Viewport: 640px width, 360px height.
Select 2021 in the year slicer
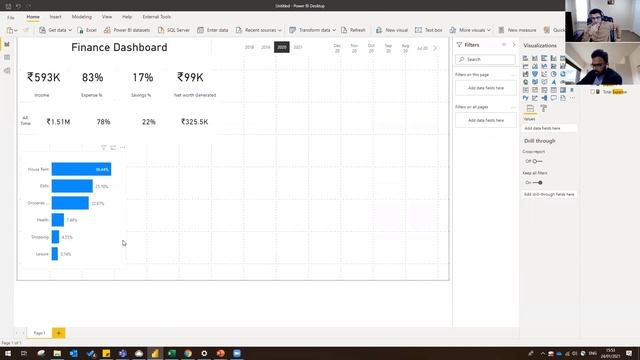coord(298,47)
